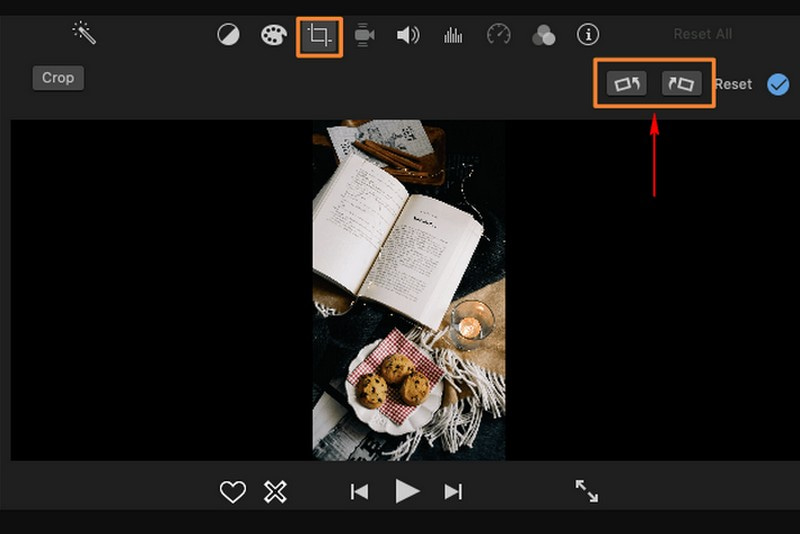Viewport: 800px width, 534px height.
Task: Apply crop with blue checkmark
Action: (x=778, y=84)
